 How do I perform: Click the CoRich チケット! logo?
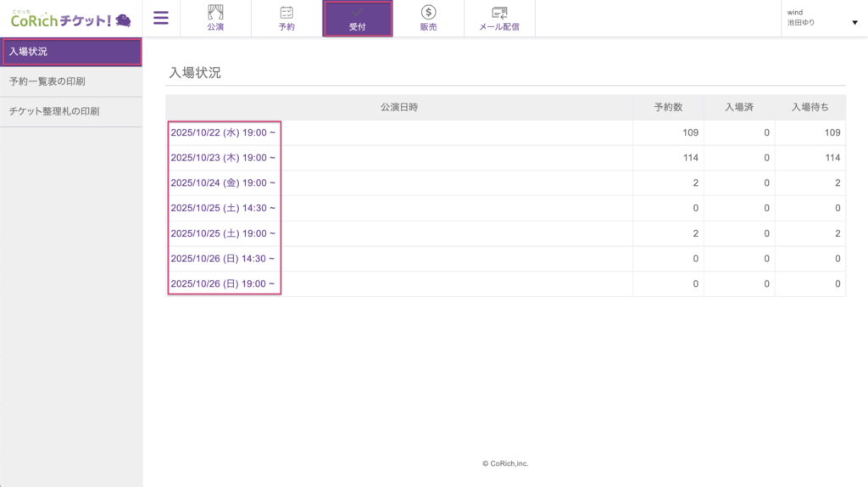(x=70, y=19)
